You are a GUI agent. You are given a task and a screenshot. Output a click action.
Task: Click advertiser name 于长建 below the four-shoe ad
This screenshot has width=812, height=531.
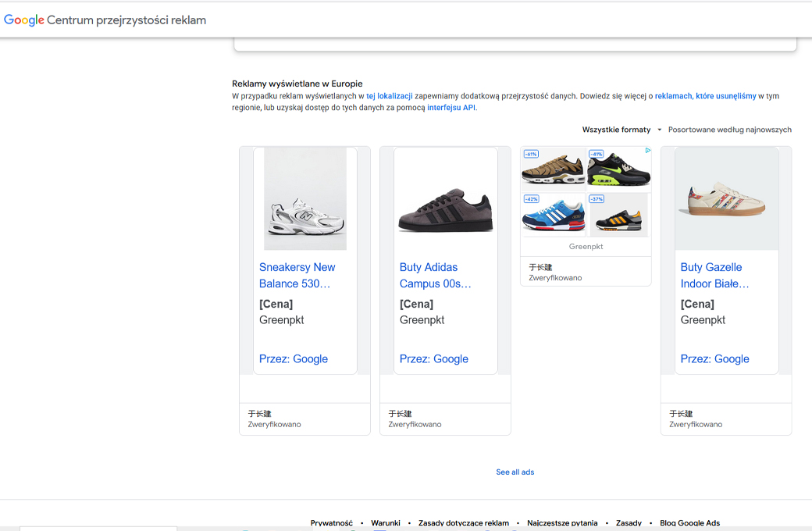tap(540, 267)
